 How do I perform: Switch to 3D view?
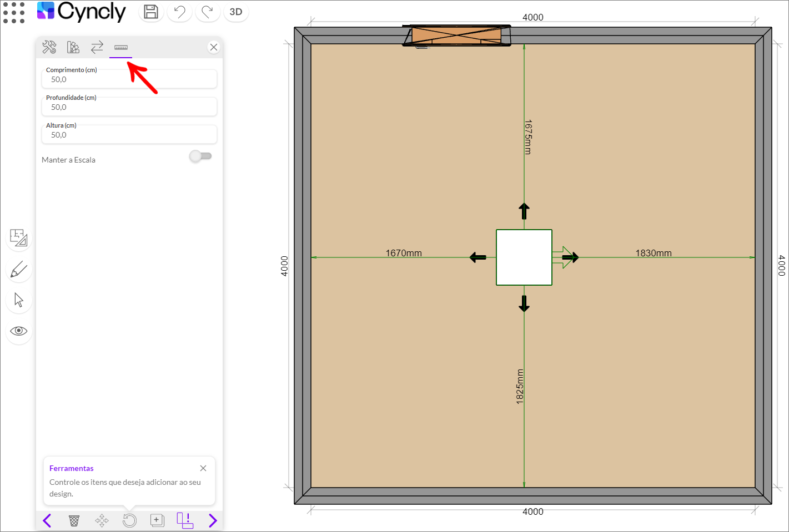tap(236, 12)
